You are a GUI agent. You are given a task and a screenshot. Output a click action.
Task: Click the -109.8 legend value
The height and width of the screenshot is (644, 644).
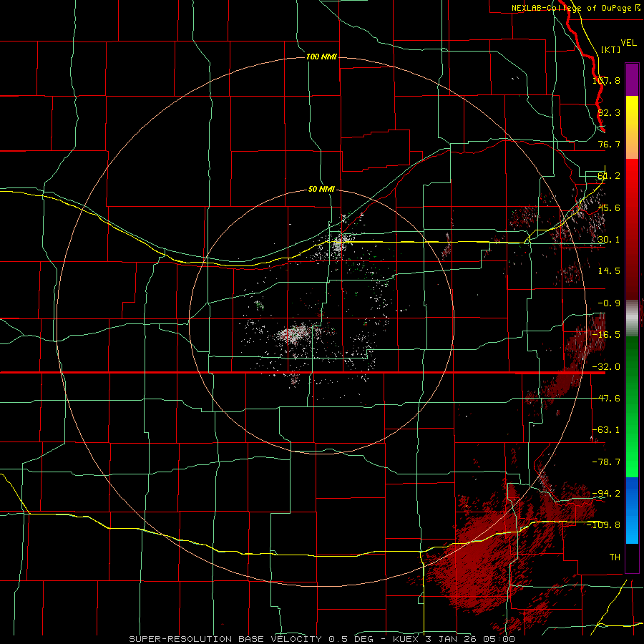pos(604,525)
